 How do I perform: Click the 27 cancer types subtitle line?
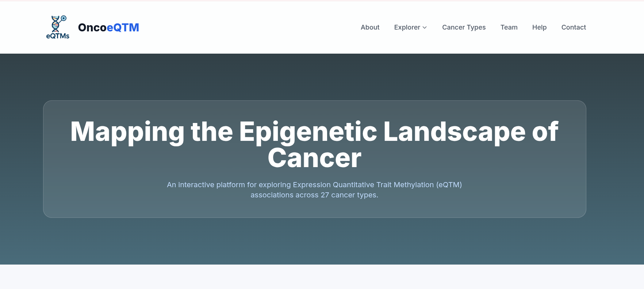(314, 195)
